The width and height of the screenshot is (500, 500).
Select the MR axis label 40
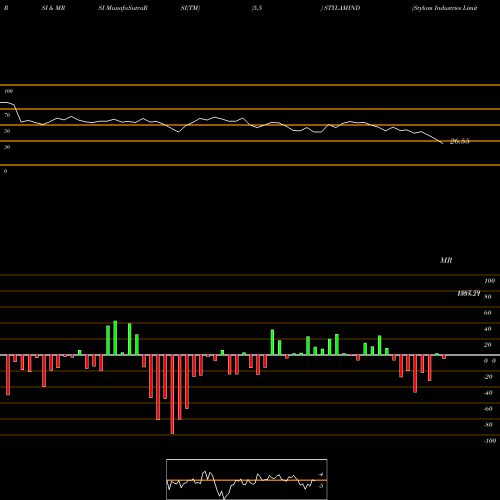tap(488, 329)
